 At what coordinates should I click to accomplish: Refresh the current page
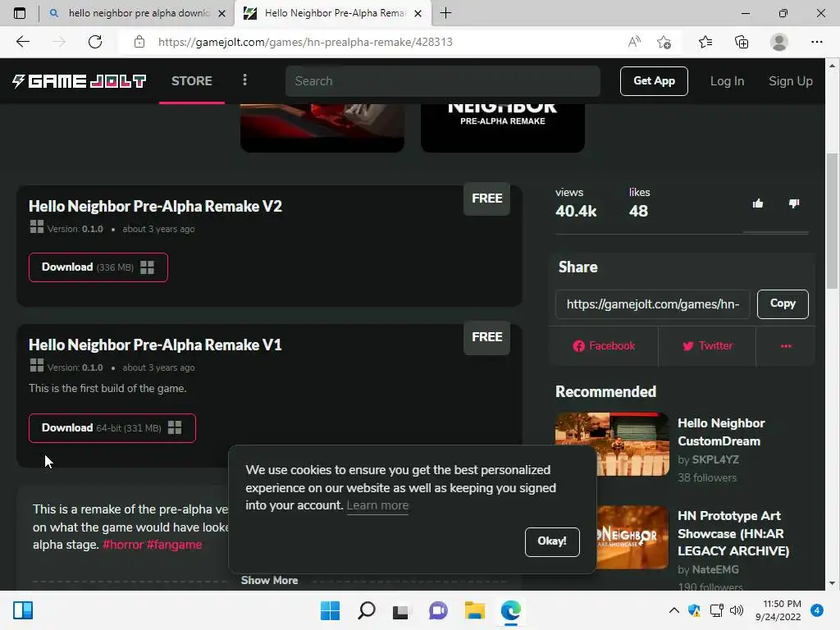(95, 42)
